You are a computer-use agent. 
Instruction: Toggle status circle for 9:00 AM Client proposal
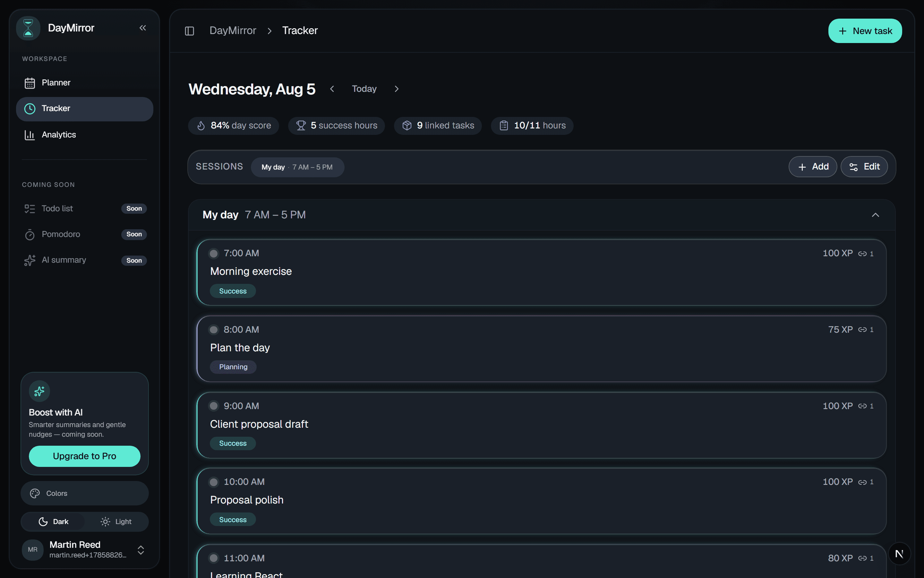pyautogui.click(x=214, y=406)
